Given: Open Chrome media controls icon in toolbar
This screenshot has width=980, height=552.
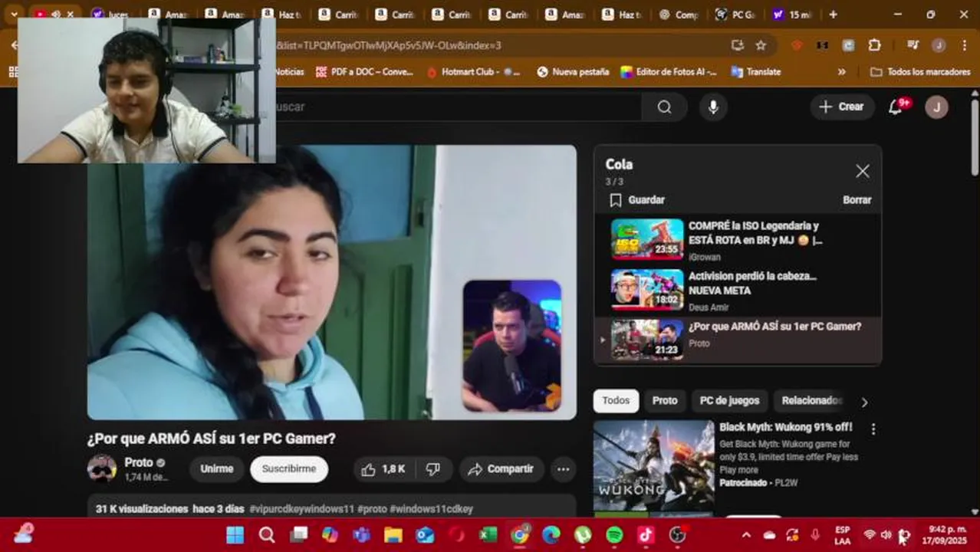Looking at the screenshot, I should tap(913, 45).
